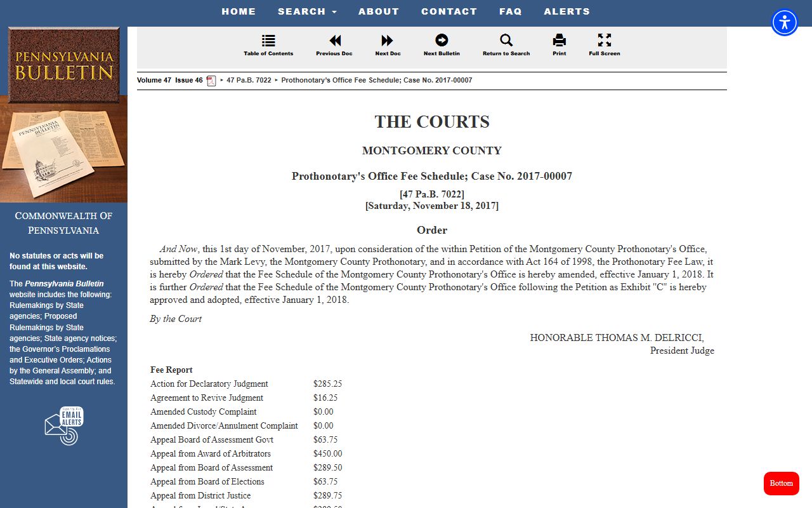Click the Return to Search magnifier icon
This screenshot has width=812, height=508.
(506, 41)
